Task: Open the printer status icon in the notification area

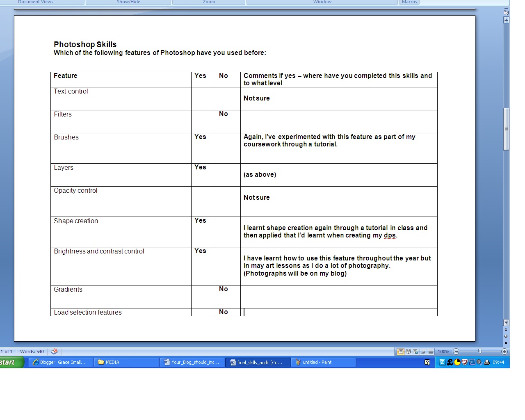Action: [486, 362]
